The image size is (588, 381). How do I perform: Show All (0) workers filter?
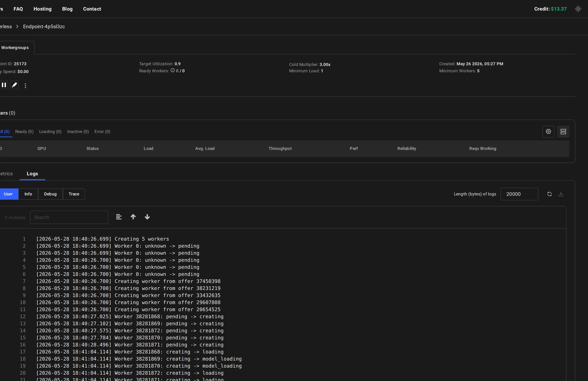click(x=5, y=132)
